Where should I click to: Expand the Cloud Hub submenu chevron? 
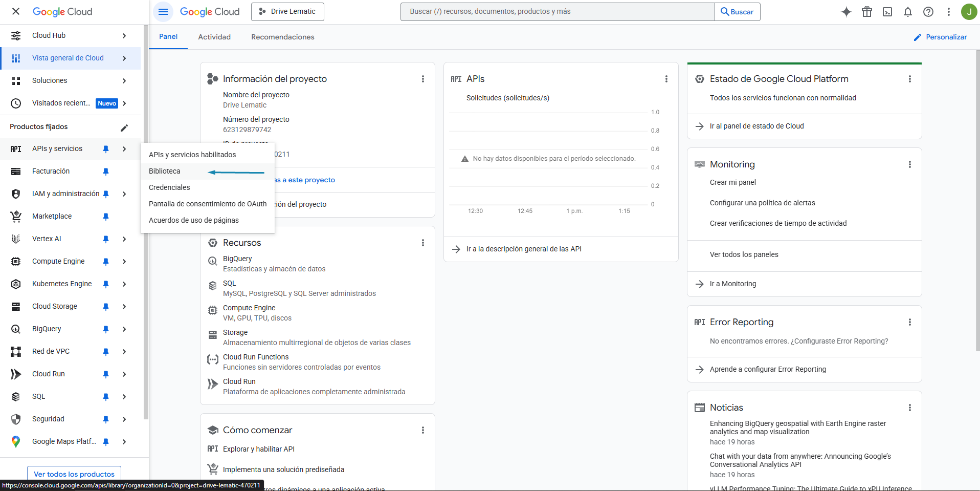[x=124, y=36]
